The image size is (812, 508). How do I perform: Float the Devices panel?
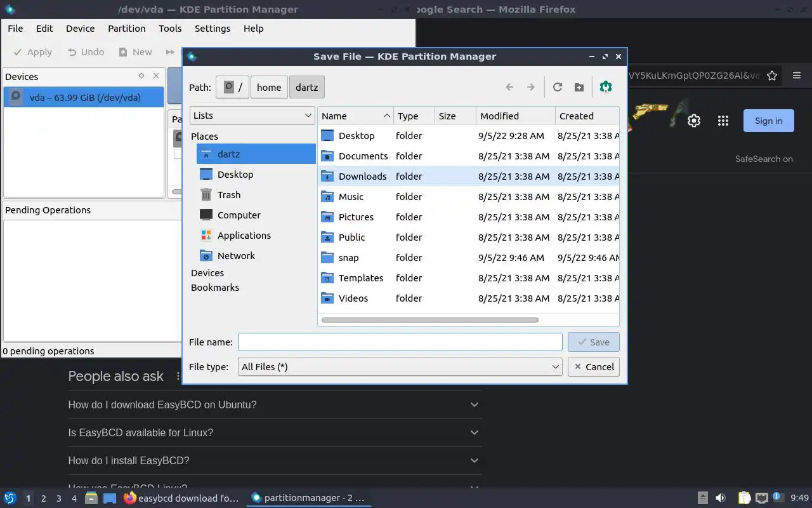coord(141,76)
